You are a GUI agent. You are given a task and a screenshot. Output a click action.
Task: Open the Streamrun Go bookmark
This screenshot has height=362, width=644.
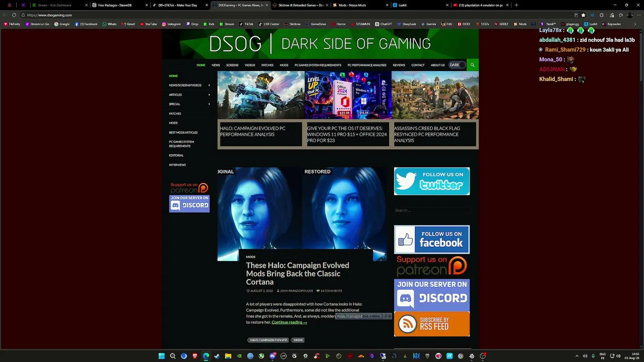coord(37,24)
